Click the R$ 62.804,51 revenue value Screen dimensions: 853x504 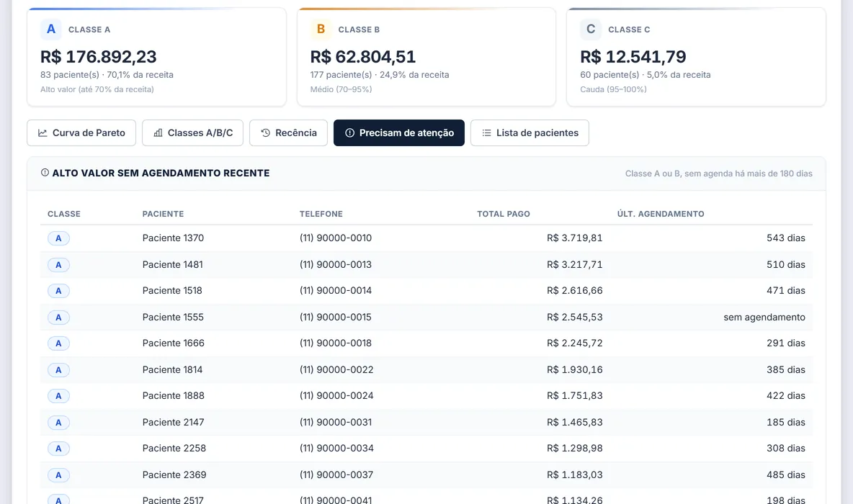coord(363,57)
